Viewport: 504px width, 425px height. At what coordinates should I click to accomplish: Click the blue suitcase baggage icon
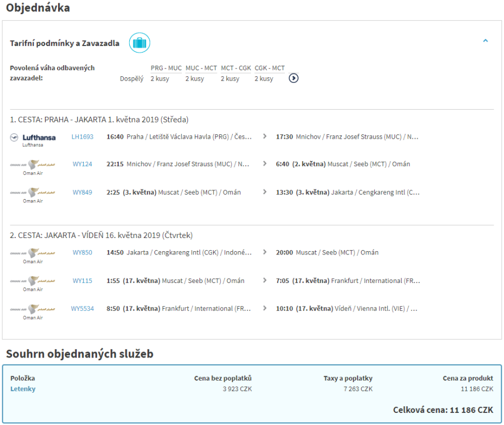coord(140,43)
